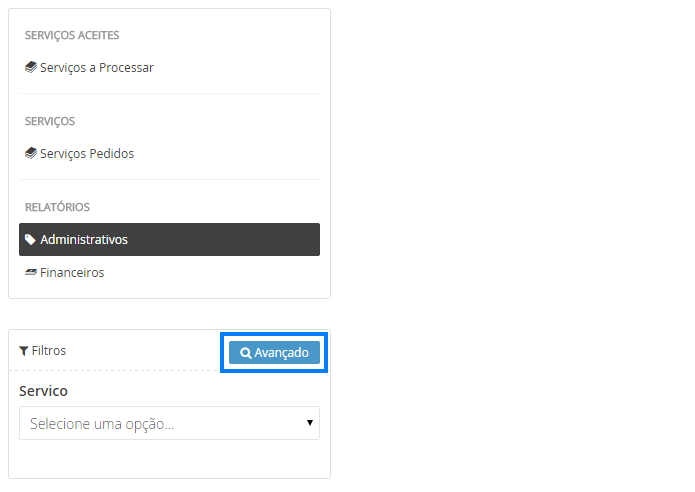Go to the Serviços Pedidos menu entry
Image resolution: width=695 pixels, height=492 pixels.
click(87, 154)
